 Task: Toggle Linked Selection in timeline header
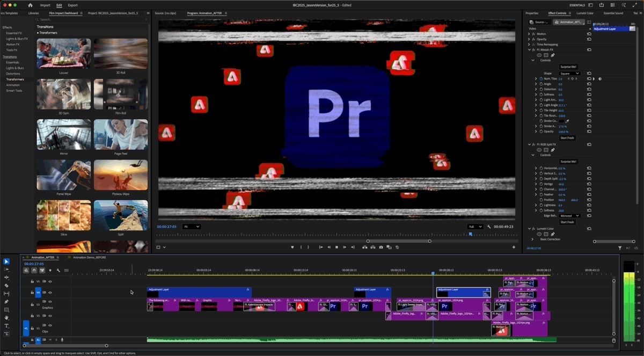pyautogui.click(x=42, y=270)
